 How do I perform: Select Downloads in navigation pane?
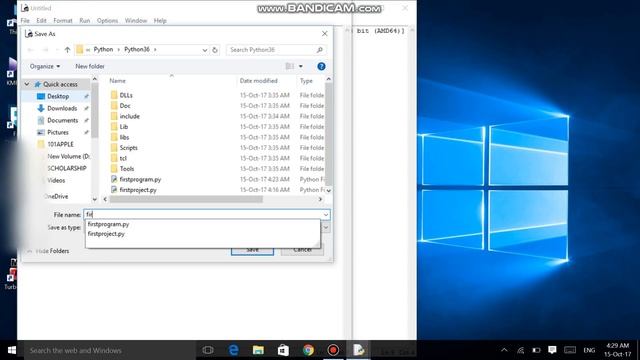point(62,108)
